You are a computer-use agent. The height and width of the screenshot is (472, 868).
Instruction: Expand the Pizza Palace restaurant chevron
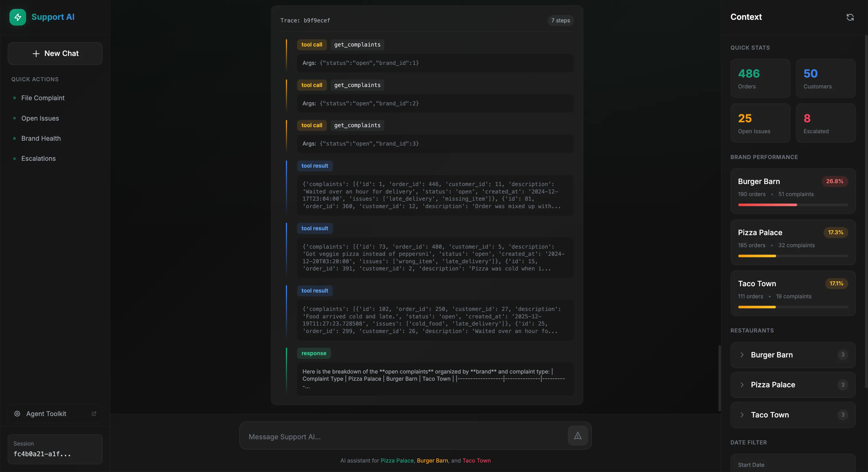[x=742, y=385]
